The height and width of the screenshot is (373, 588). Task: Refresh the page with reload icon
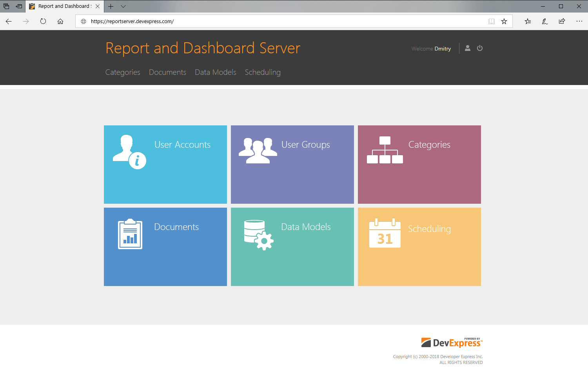pyautogui.click(x=43, y=21)
